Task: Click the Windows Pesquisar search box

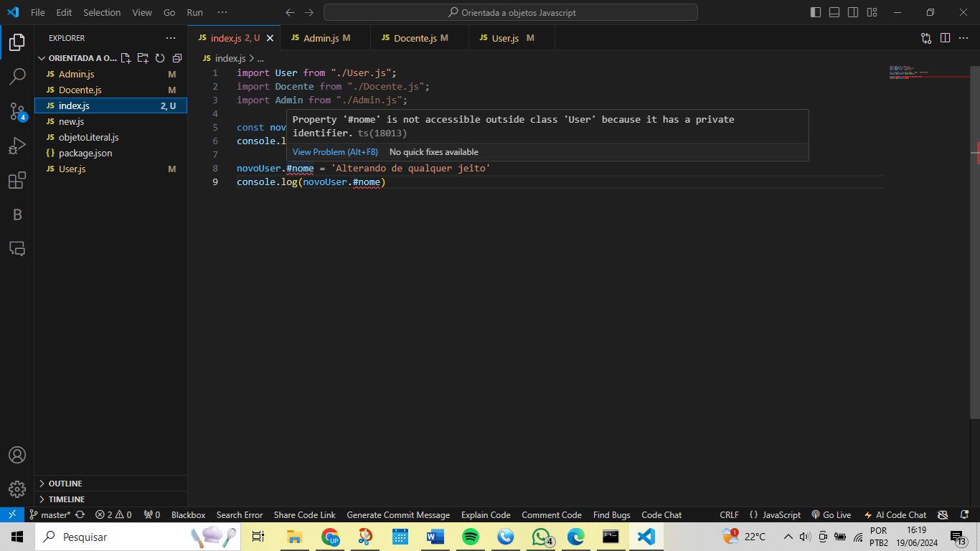Action: (x=138, y=537)
